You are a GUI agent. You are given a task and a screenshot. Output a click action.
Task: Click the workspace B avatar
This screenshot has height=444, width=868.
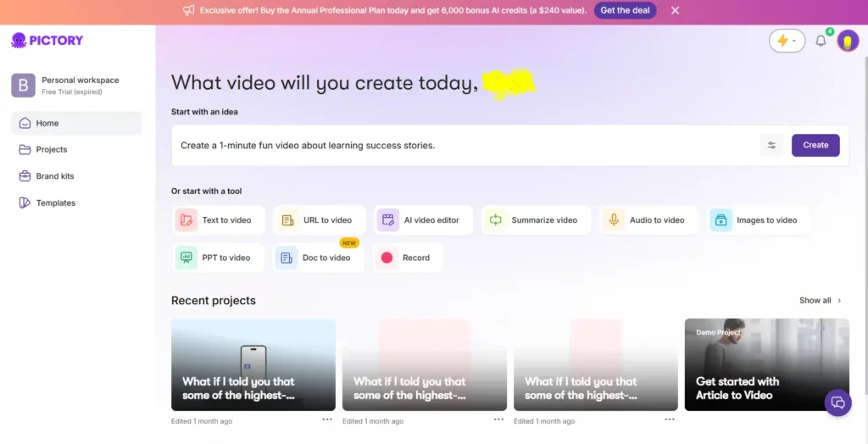[23, 86]
